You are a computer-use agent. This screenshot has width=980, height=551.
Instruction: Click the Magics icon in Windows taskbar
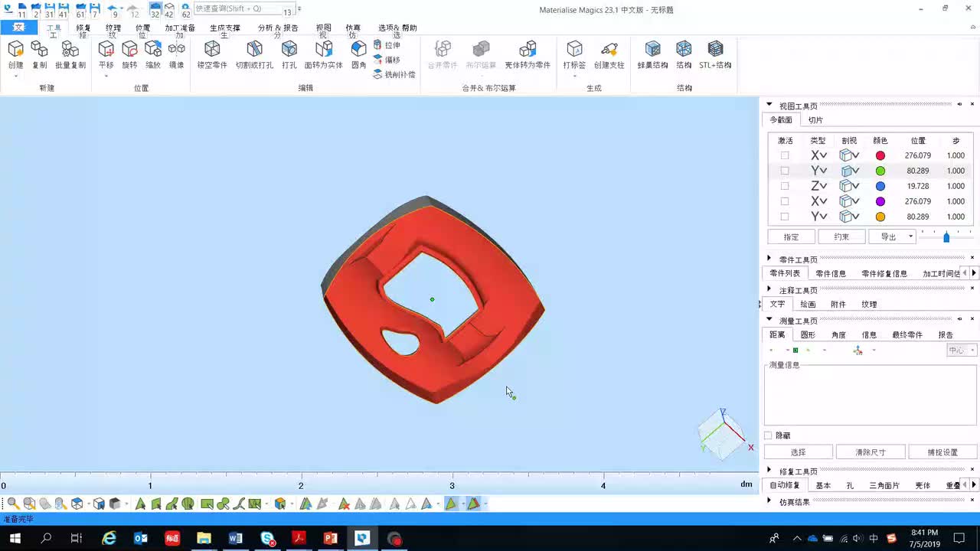click(362, 538)
